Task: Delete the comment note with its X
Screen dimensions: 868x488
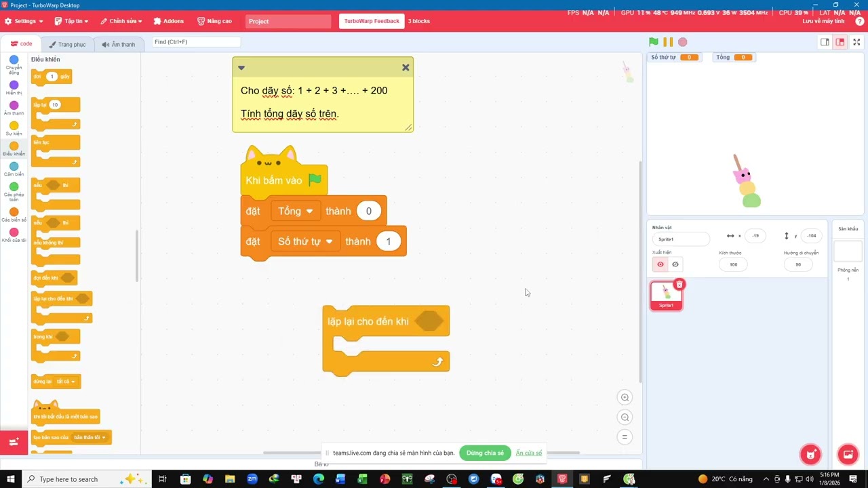Action: click(x=406, y=67)
